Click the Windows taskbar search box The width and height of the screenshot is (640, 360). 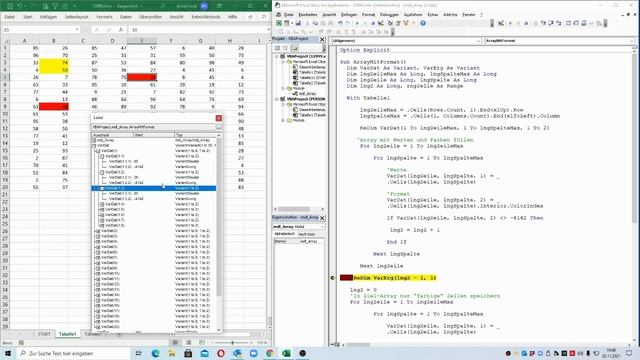(x=74, y=353)
